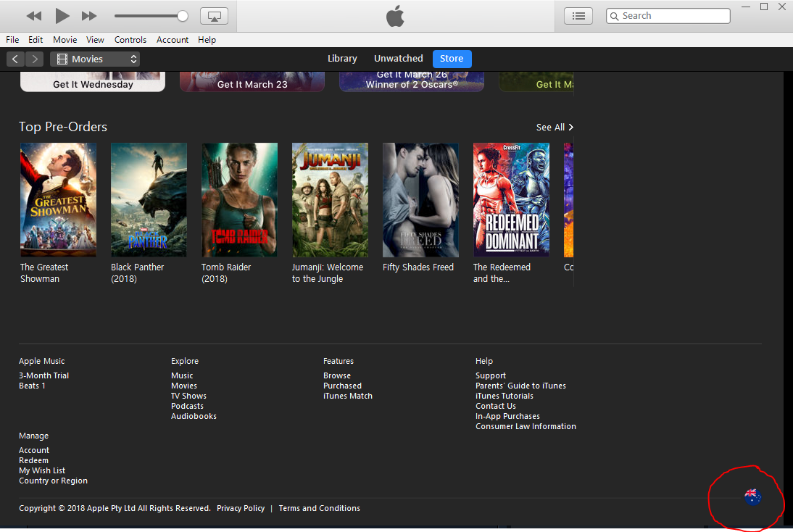The image size is (793, 532).
Task: Open the Account menu
Action: click(x=173, y=39)
